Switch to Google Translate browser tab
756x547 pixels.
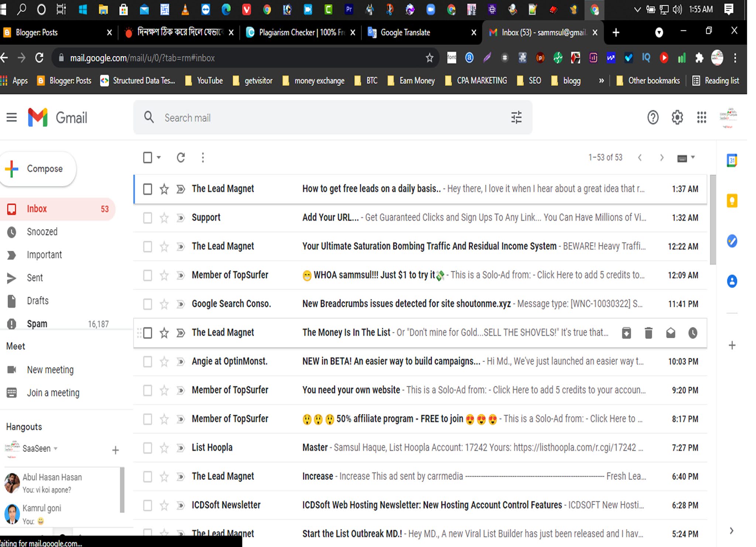tap(405, 33)
